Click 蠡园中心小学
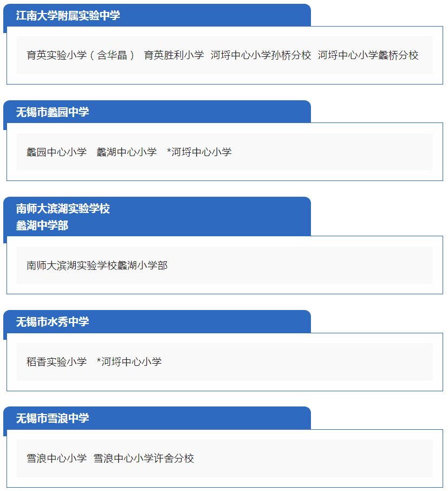This screenshot has width=448, height=491. coord(57,152)
